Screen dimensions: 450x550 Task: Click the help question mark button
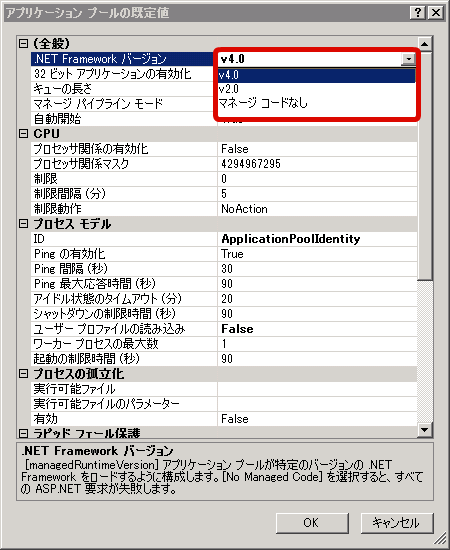click(x=417, y=13)
